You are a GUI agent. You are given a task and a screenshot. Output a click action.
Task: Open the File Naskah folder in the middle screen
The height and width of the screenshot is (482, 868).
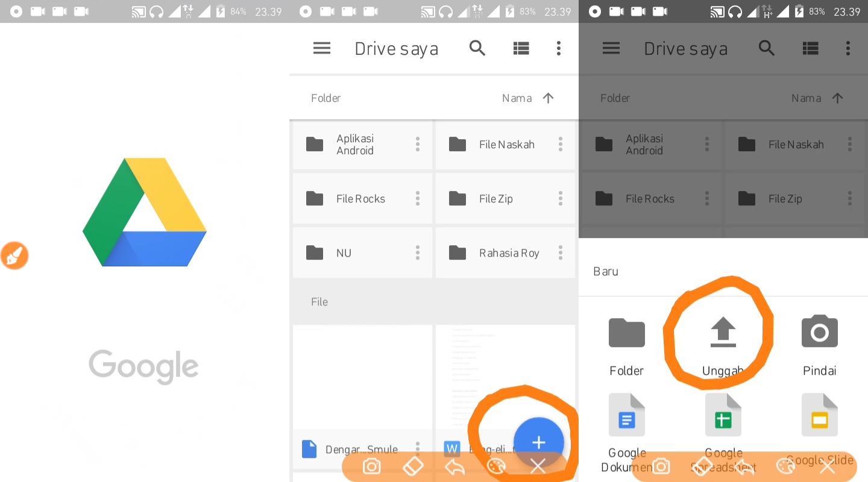click(505, 145)
